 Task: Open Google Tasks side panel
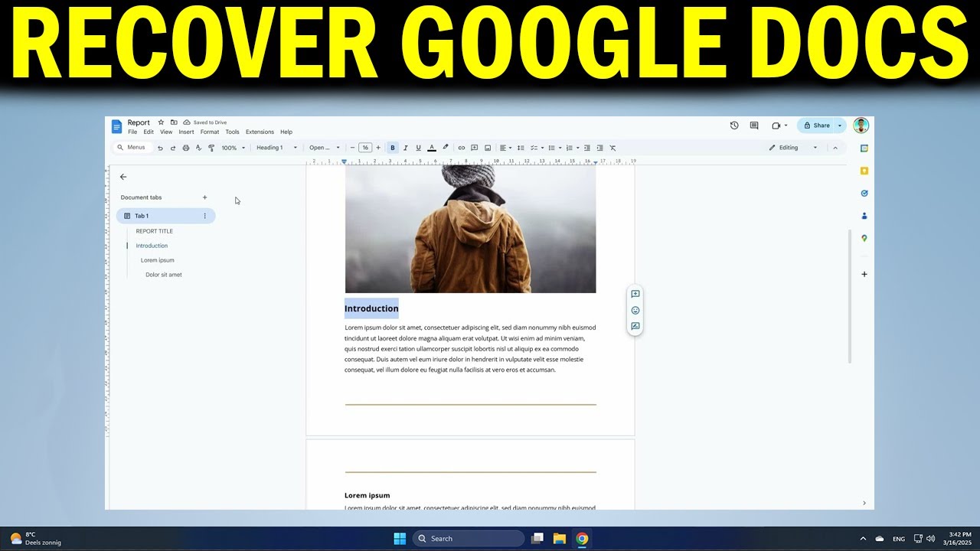point(864,194)
